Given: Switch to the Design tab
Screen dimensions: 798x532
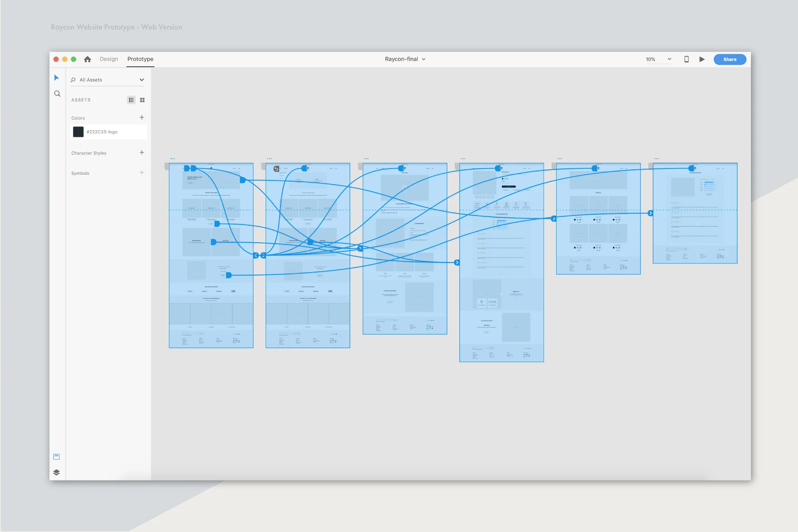Looking at the screenshot, I should pos(109,59).
